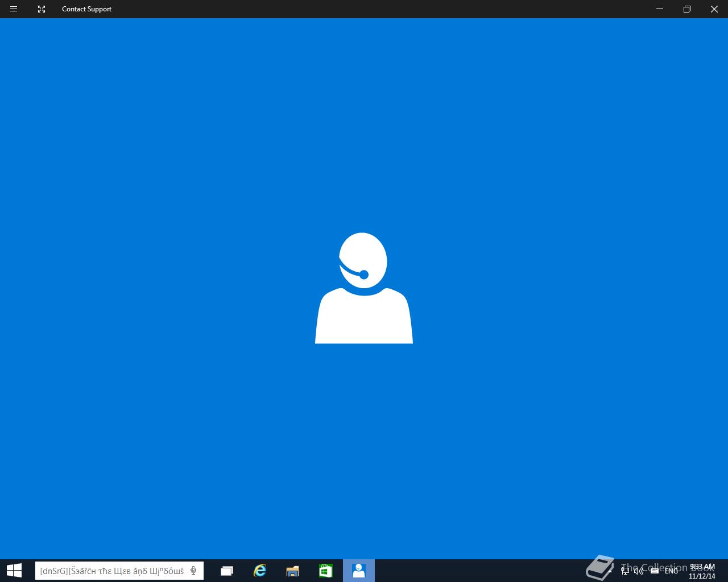Launch Internet Explorer from taskbar

click(x=259, y=571)
